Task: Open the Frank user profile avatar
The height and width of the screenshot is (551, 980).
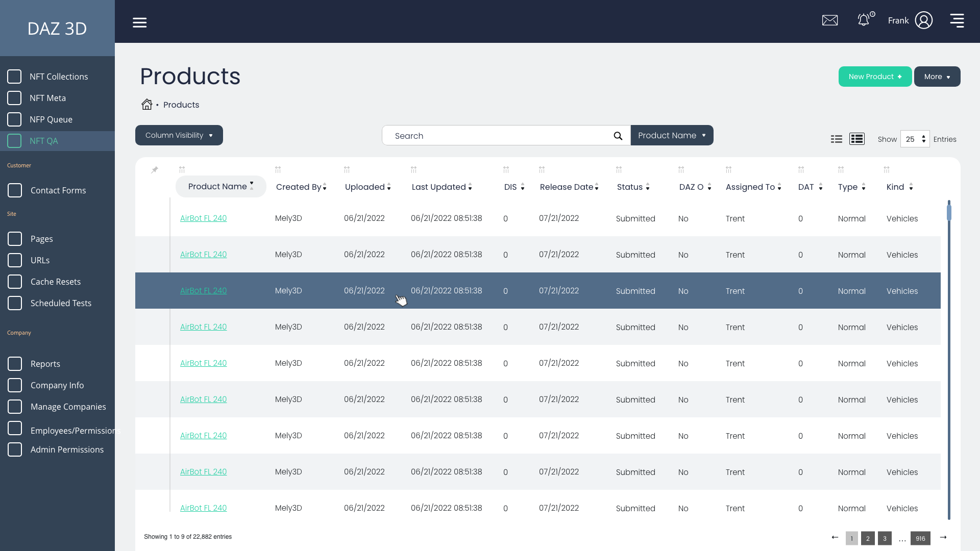Action: click(x=923, y=20)
